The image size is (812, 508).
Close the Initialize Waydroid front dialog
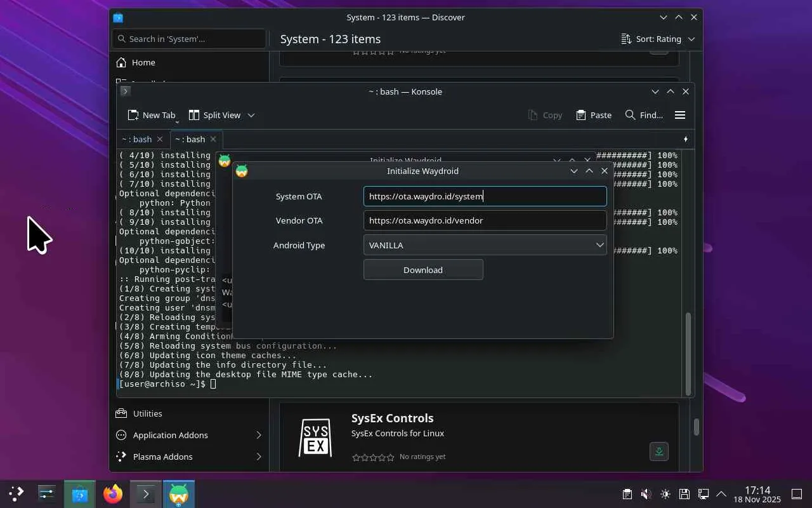(x=605, y=171)
